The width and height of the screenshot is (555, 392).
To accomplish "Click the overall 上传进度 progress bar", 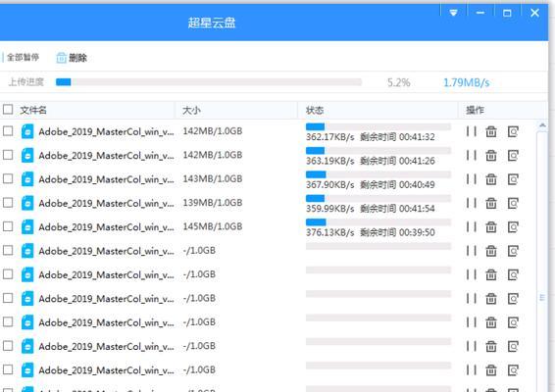I will tap(209, 82).
